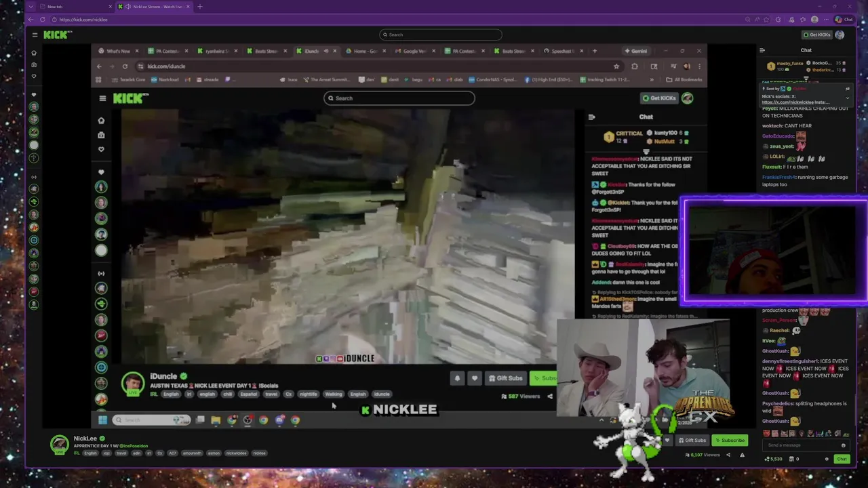
Task: Click Gemini button in streamed browser
Action: pyautogui.click(x=635, y=51)
